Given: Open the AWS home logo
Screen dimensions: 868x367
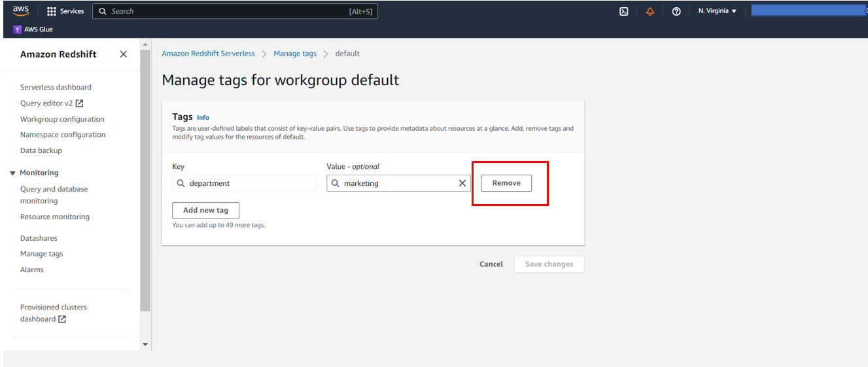Looking at the screenshot, I should pos(21,11).
